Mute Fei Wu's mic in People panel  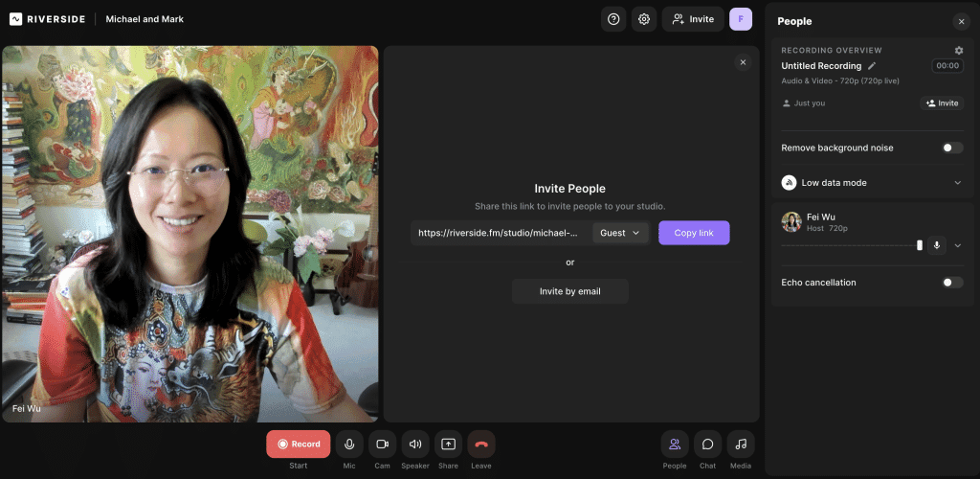[x=936, y=245]
